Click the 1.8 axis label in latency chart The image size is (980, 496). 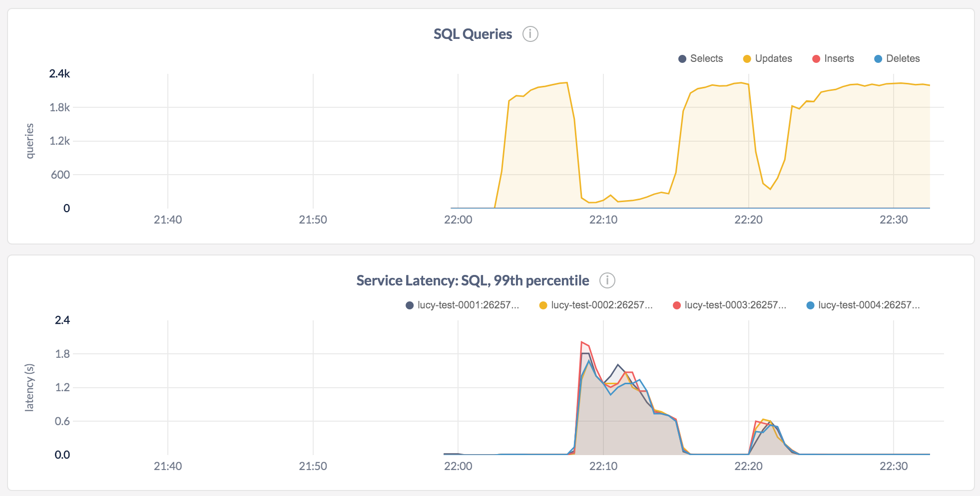click(x=62, y=354)
